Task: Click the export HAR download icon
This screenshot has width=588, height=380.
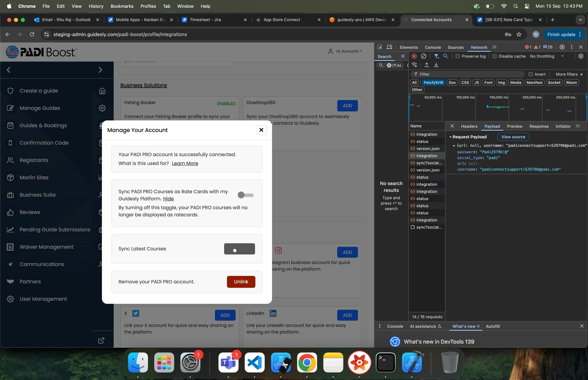Action: pyautogui.click(x=436, y=65)
